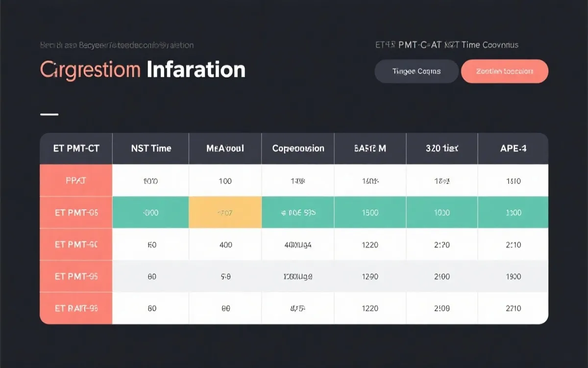The height and width of the screenshot is (368, 588).
Task: Select the row label in the green highlighted row
Action: pyautogui.click(x=76, y=213)
